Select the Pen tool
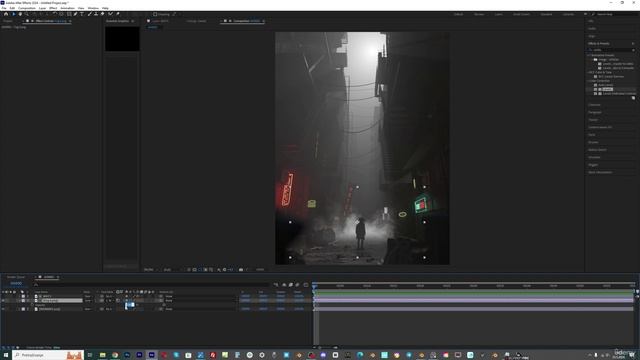 [76, 14]
